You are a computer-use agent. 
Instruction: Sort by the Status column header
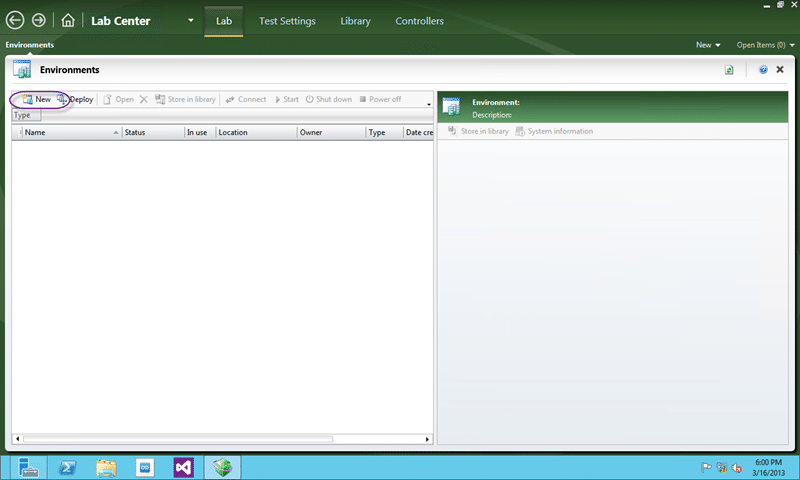click(153, 133)
